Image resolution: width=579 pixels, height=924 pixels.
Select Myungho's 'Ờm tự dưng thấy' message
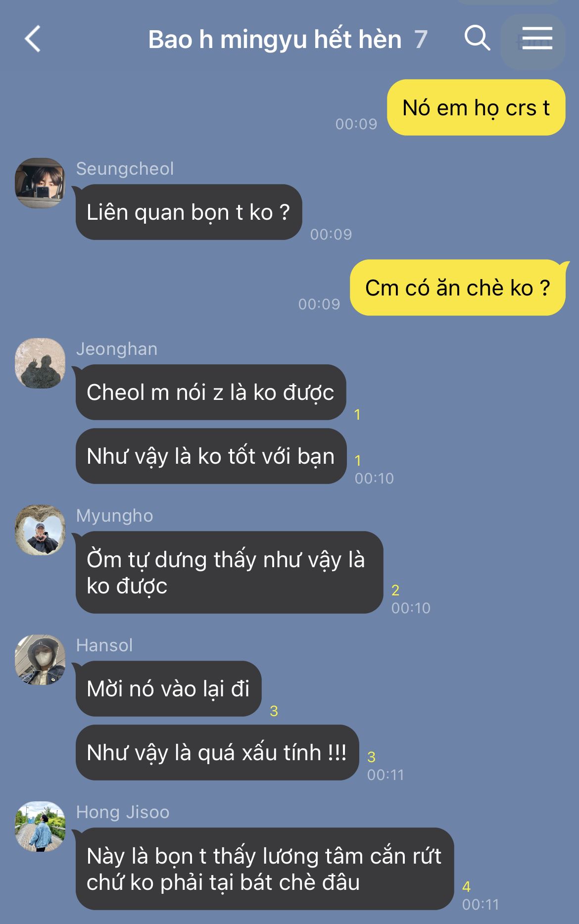point(230,573)
